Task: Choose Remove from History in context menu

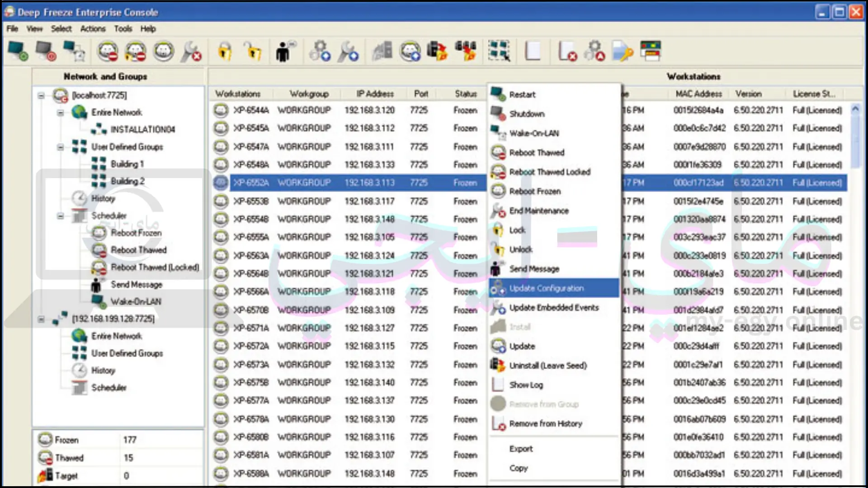Action: click(x=554, y=424)
